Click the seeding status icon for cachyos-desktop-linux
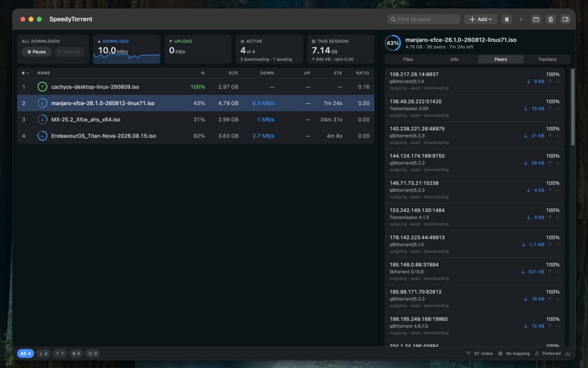This screenshot has height=368, width=588. click(42, 87)
